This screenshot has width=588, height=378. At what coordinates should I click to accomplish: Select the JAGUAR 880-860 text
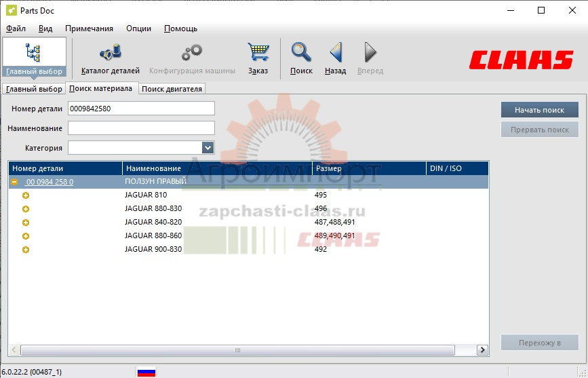pyautogui.click(x=153, y=235)
